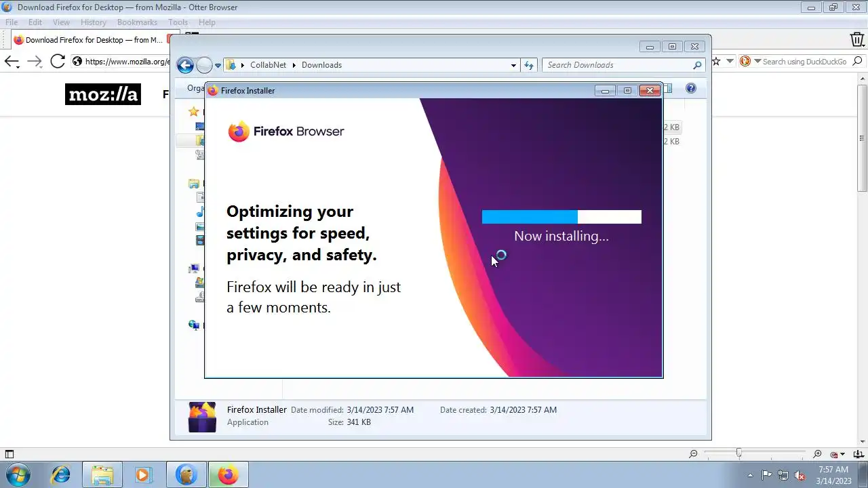Image resolution: width=868 pixels, height=488 pixels.
Task: Open the Tools menu
Action: tap(178, 22)
